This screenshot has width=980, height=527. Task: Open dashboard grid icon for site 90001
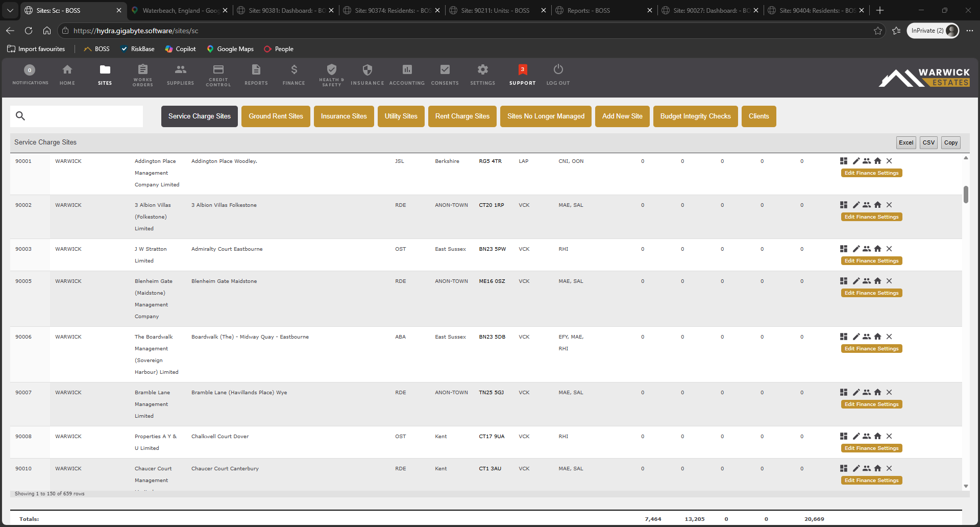point(844,161)
